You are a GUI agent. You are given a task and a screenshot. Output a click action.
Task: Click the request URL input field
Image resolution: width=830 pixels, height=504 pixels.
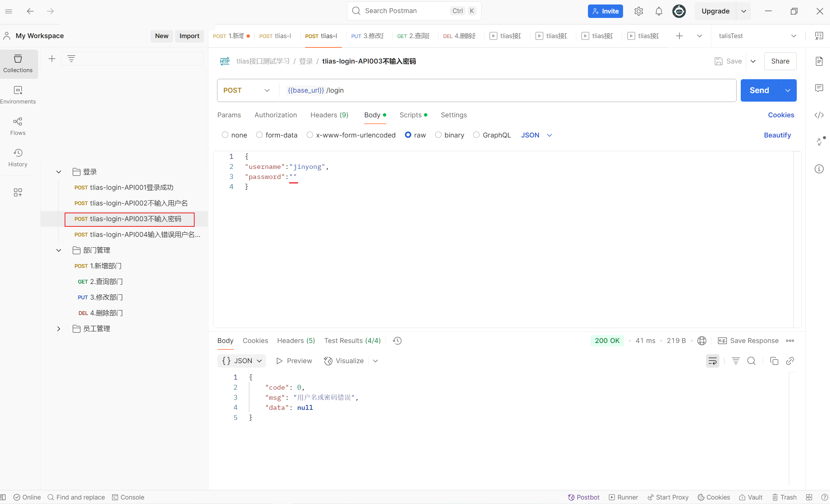[523, 90]
